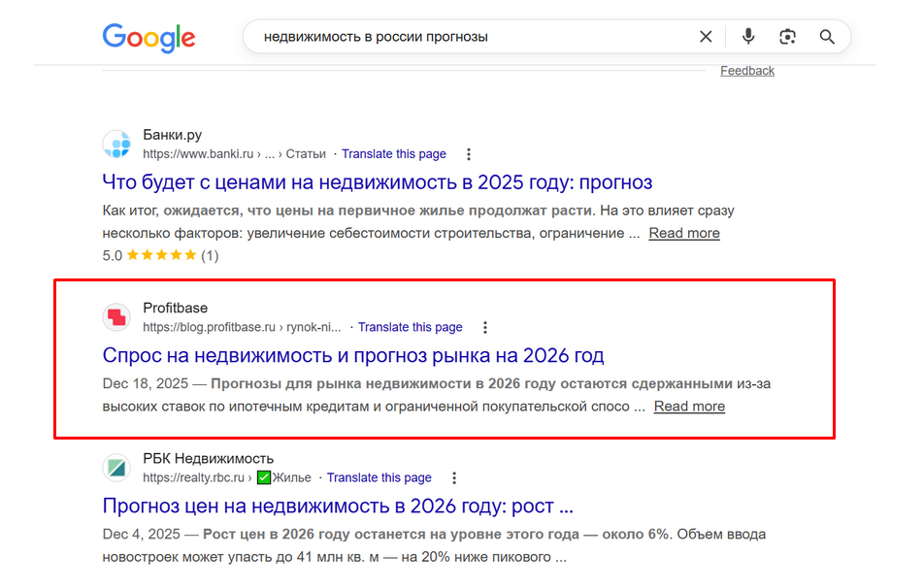Click Read more under Profitbase snippet
This screenshot has height=588, width=923.
coord(689,407)
